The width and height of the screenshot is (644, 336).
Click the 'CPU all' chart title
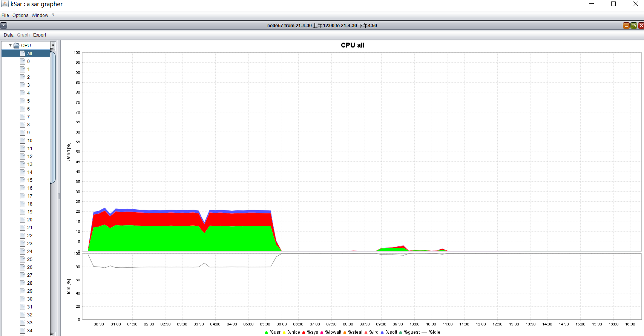(353, 45)
